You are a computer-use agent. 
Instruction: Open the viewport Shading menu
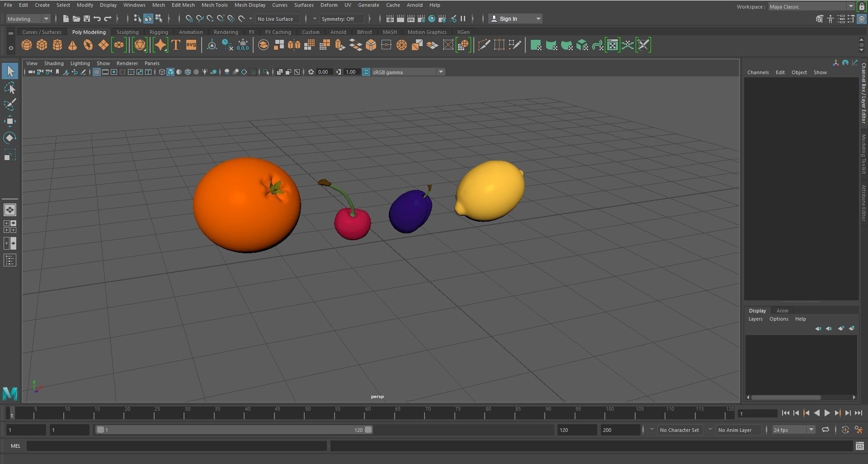click(x=54, y=63)
